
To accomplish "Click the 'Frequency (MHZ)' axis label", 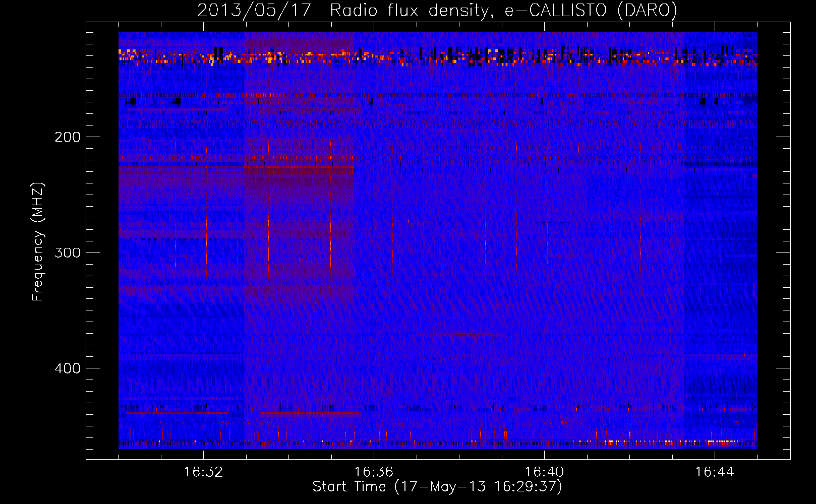I will 38,242.
